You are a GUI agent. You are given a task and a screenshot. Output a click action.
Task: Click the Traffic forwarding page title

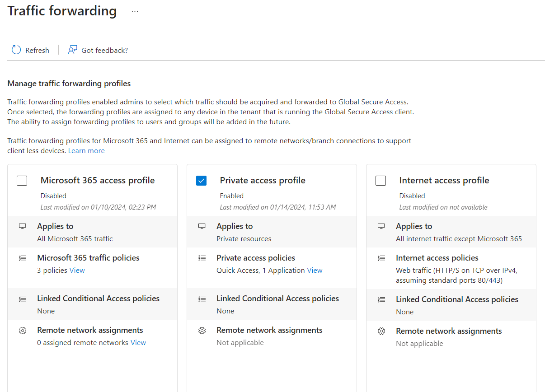62,11
